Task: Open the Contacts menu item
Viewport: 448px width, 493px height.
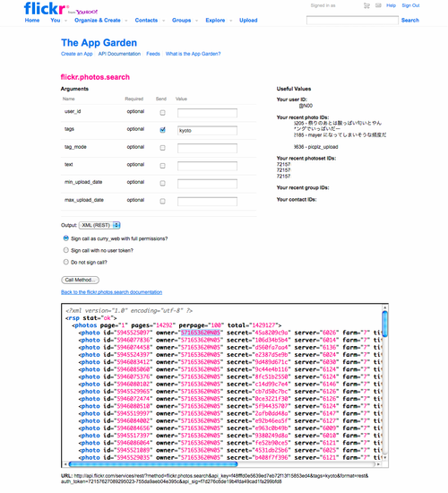Action: pyautogui.click(x=146, y=20)
